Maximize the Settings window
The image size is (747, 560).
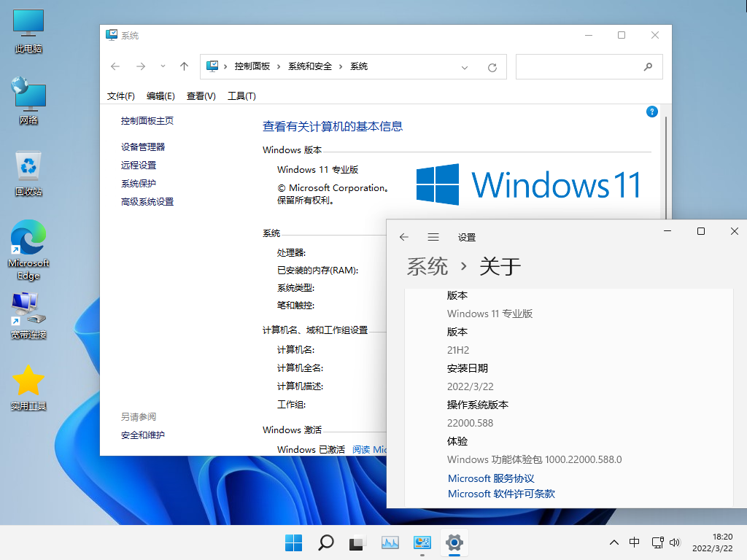pyautogui.click(x=701, y=231)
